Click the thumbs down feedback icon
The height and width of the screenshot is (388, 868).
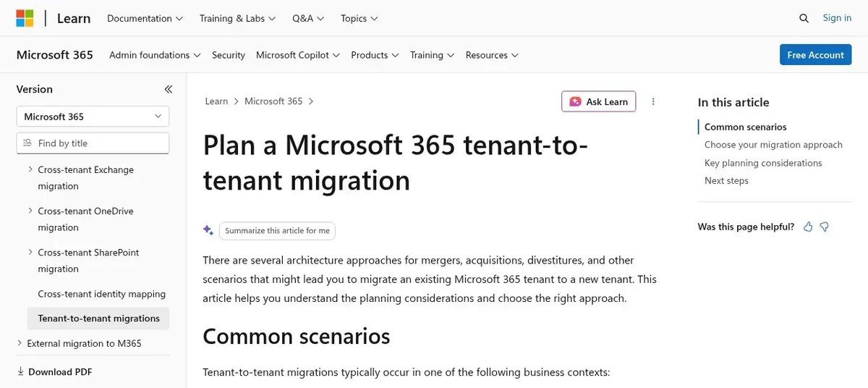(824, 227)
